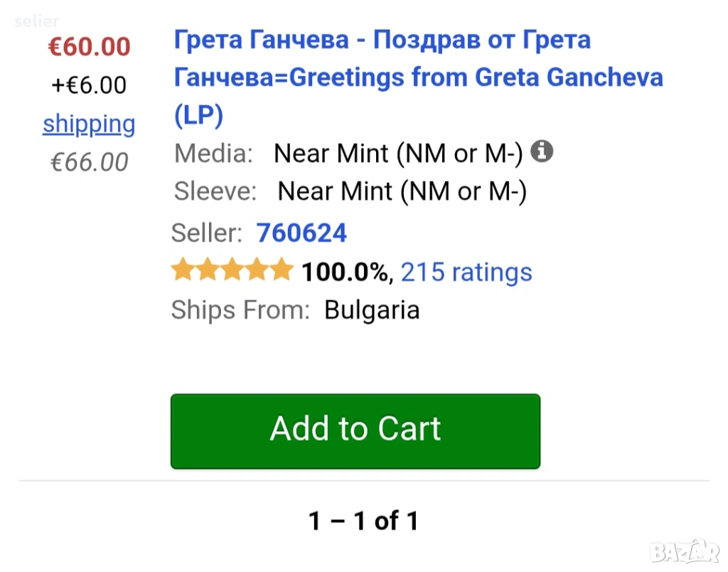Click the five-star seller rating icons
Viewport: 728px width, 572px height.
(x=232, y=271)
